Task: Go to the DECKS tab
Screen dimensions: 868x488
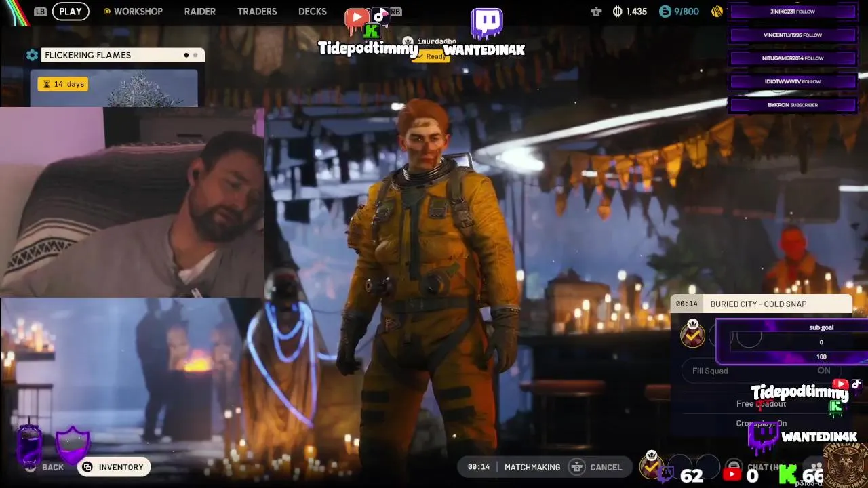Action: [x=313, y=12]
